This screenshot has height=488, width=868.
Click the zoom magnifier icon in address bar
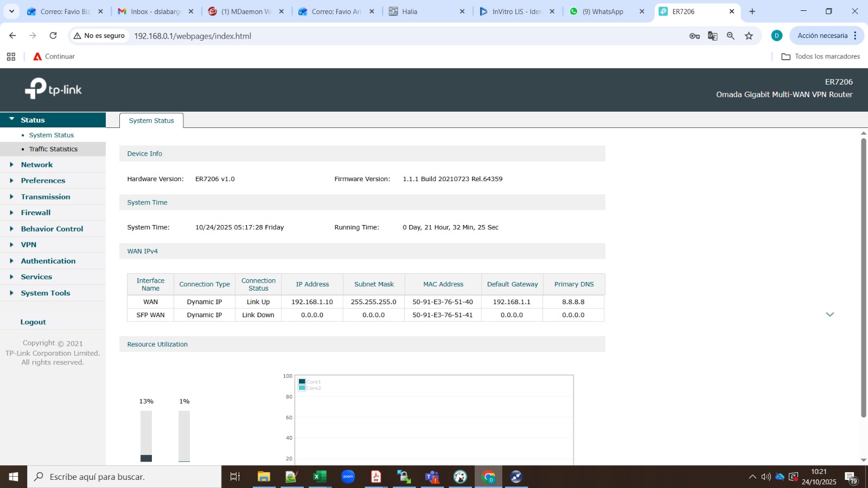pos(731,36)
